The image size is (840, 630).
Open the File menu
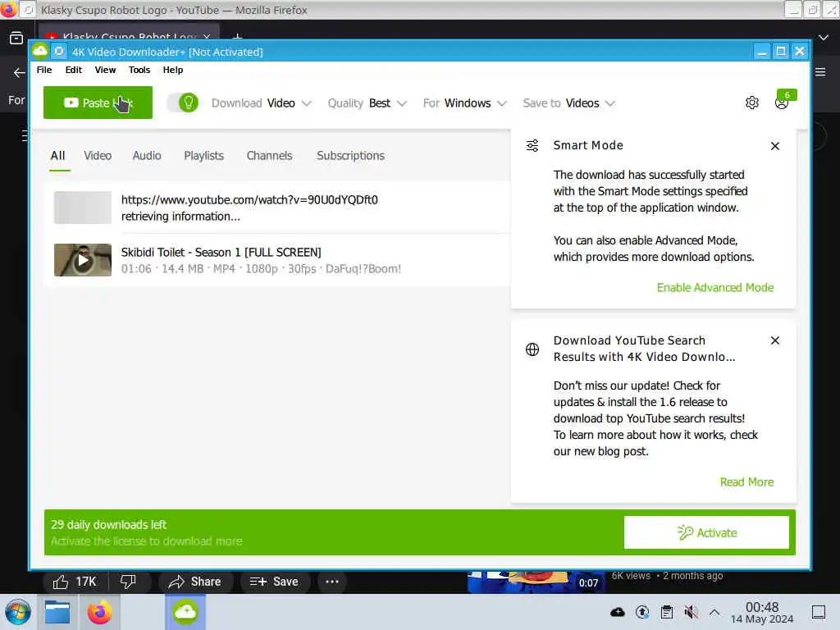coord(44,70)
